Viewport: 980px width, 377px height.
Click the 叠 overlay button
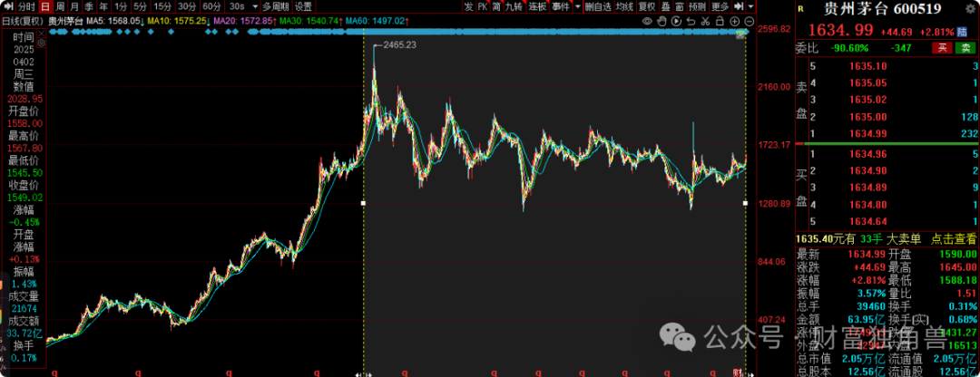[666, 6]
